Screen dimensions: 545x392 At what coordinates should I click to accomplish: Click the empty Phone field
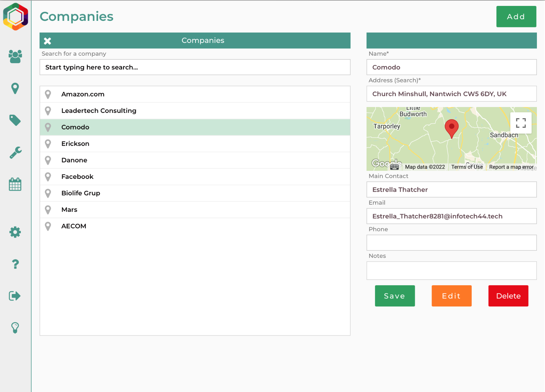pos(452,243)
